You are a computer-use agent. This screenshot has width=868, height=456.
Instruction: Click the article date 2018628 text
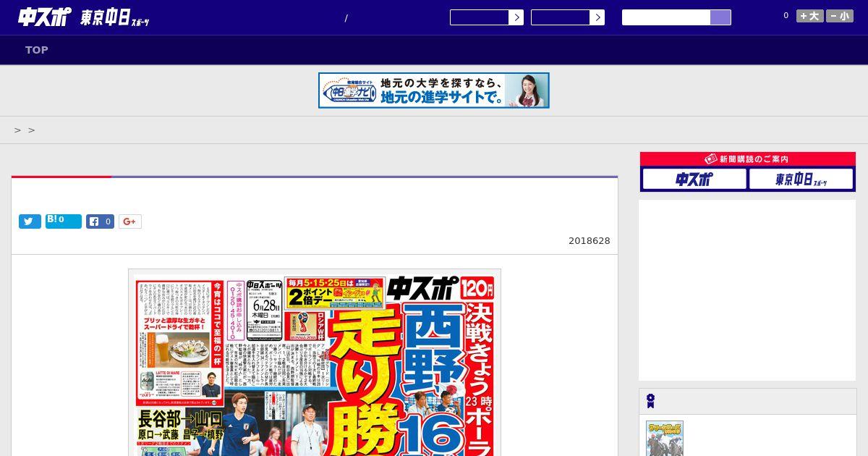590,241
